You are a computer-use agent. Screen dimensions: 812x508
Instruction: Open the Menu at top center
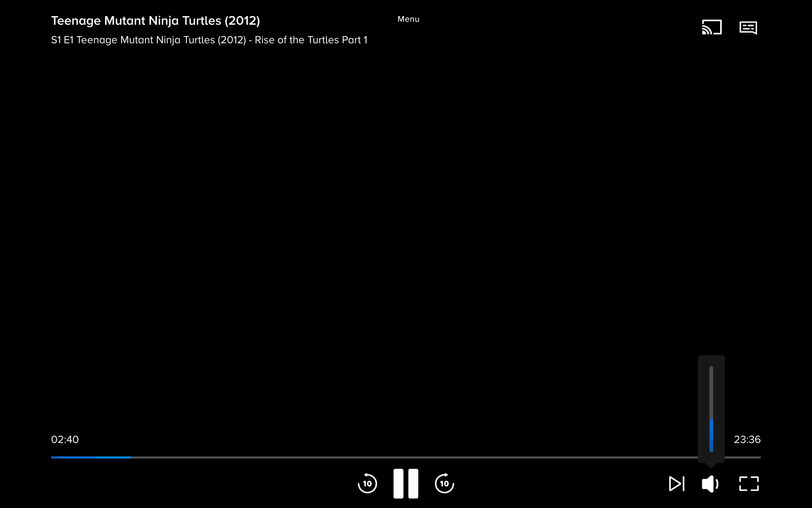click(x=409, y=19)
